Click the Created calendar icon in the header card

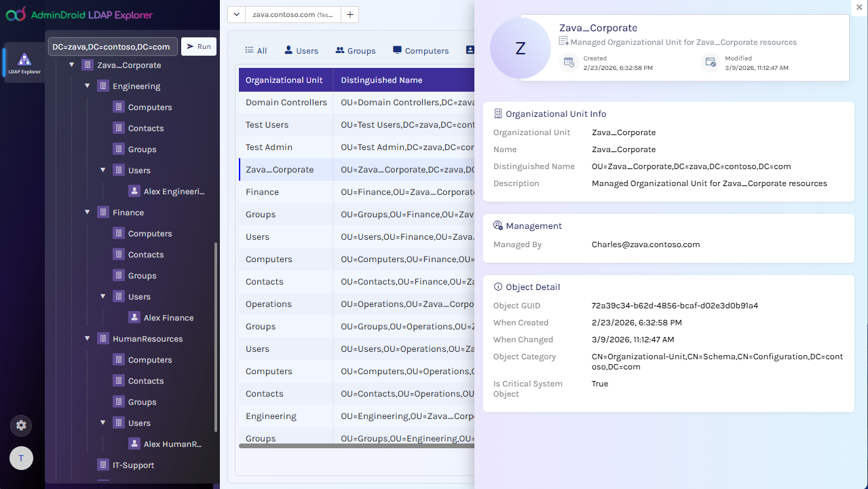click(569, 62)
